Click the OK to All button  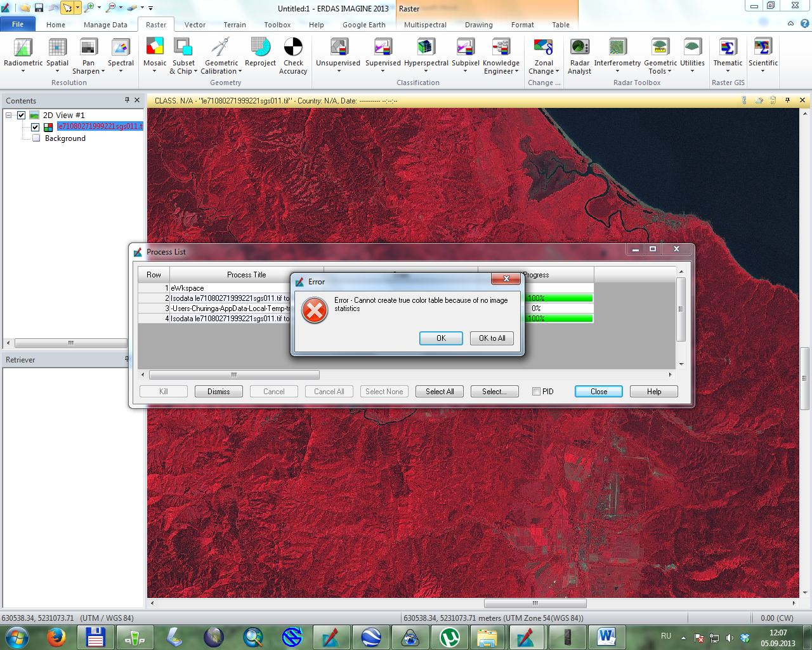point(492,338)
